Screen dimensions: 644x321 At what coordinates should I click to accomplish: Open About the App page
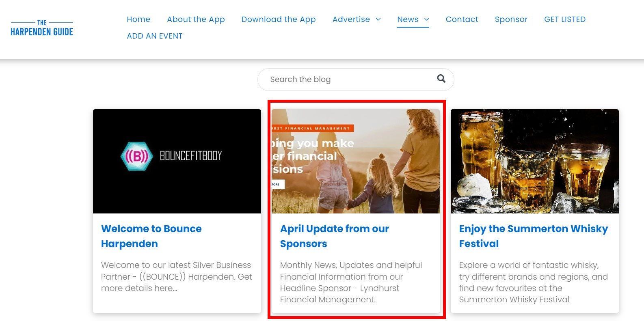196,19
